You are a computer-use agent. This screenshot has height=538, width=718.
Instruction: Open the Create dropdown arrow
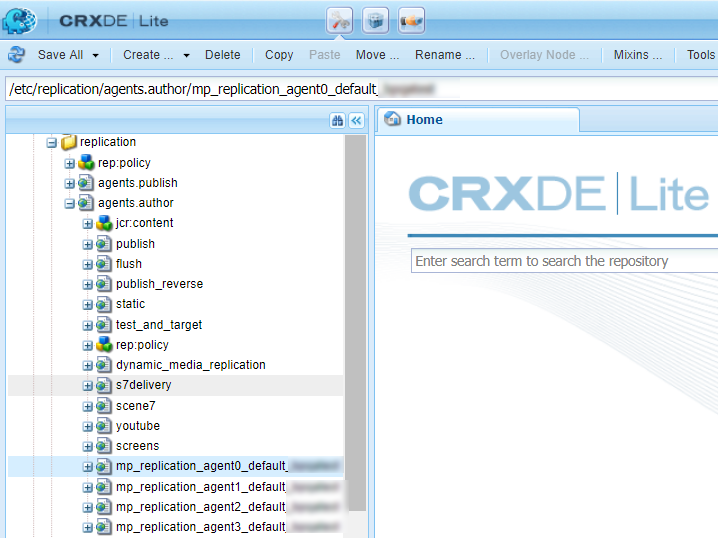tap(186, 55)
